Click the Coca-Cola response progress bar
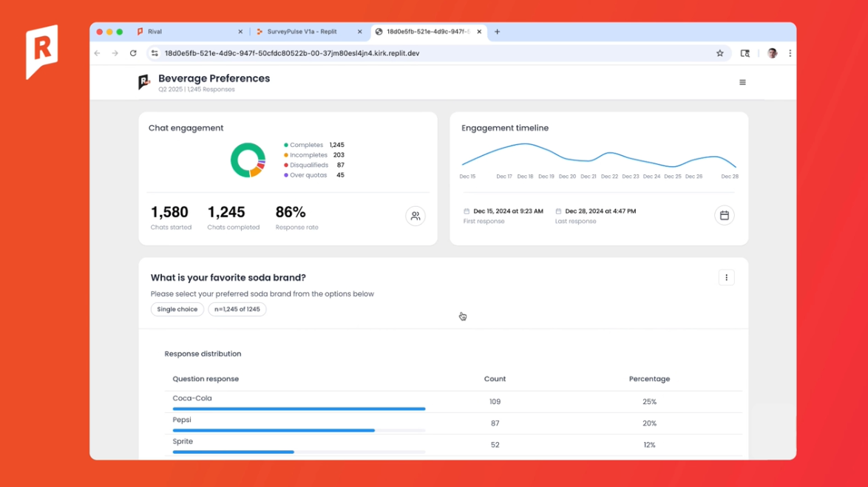 pyautogui.click(x=299, y=409)
